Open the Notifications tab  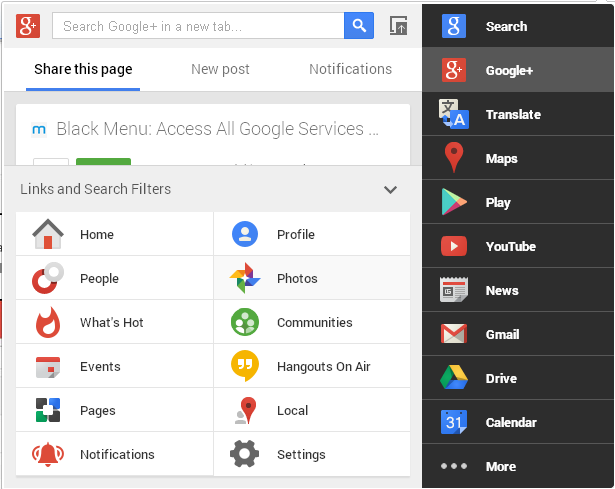click(x=350, y=69)
